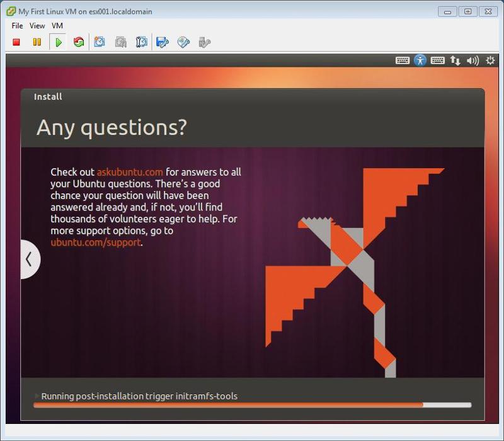The width and height of the screenshot is (504, 441).
Task: Reset the virtual machine via restart icon
Action: (78, 42)
